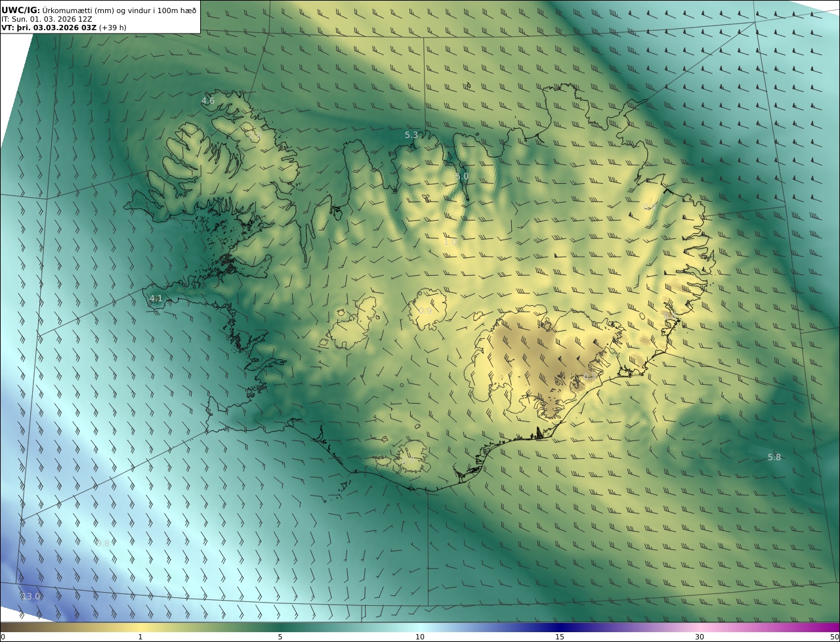Click the 13.0 value label on the map

click(30, 596)
